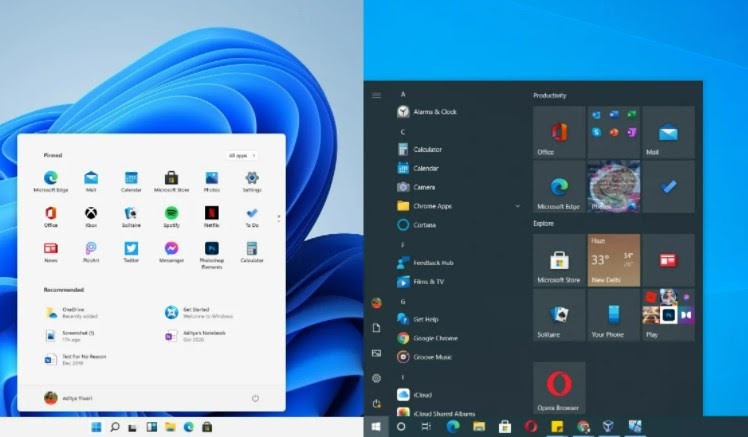748x437 pixels.
Task: Open Settings gear in Windows 10 Start sidebar
Action: [376, 378]
